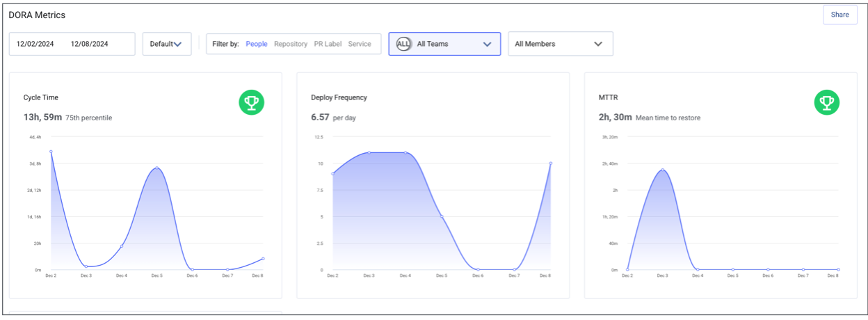Click the MTTR trophy badge
The height and width of the screenshot is (320, 868).
(x=826, y=103)
